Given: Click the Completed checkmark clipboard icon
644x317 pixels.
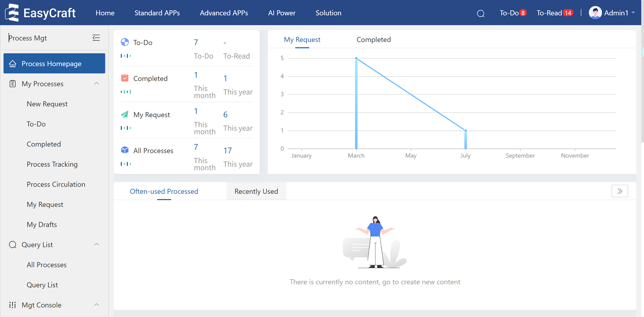Looking at the screenshot, I should [125, 78].
